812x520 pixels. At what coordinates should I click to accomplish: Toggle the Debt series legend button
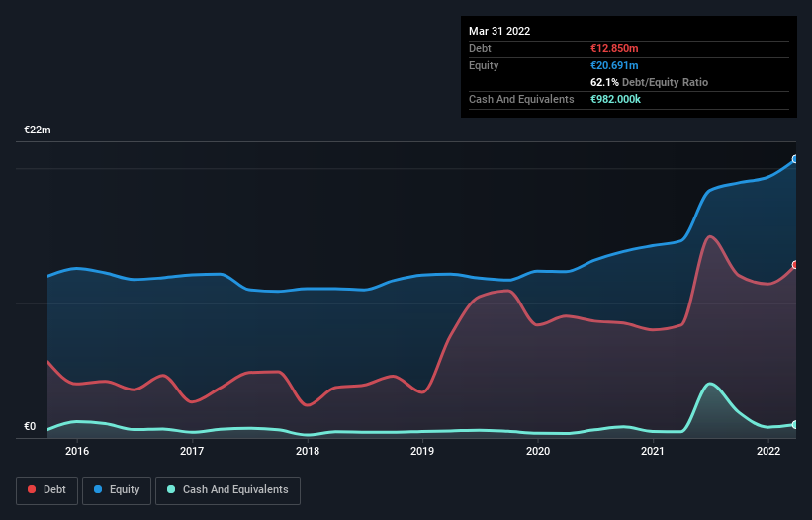(47, 490)
